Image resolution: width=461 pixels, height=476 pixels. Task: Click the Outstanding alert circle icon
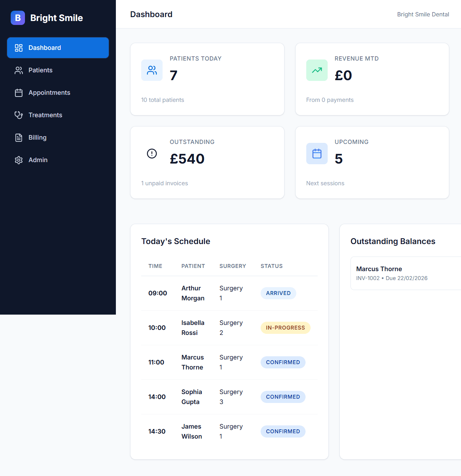(152, 154)
